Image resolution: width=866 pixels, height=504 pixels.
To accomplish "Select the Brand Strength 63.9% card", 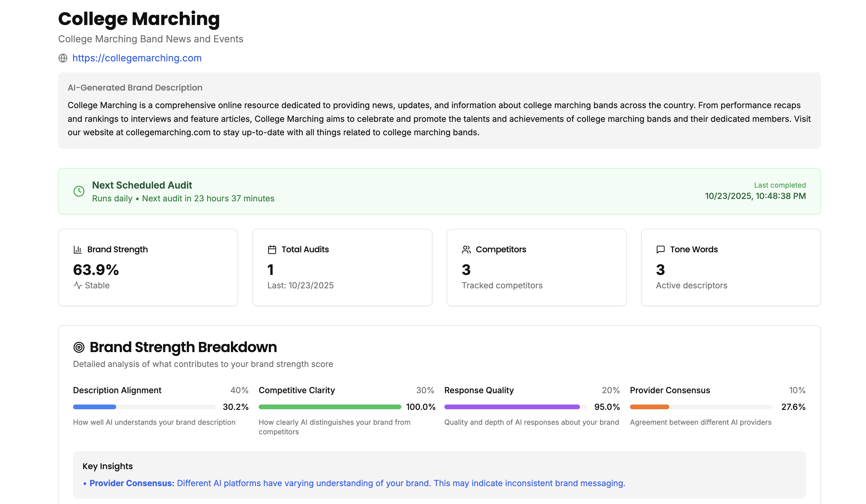I will click(x=148, y=267).
